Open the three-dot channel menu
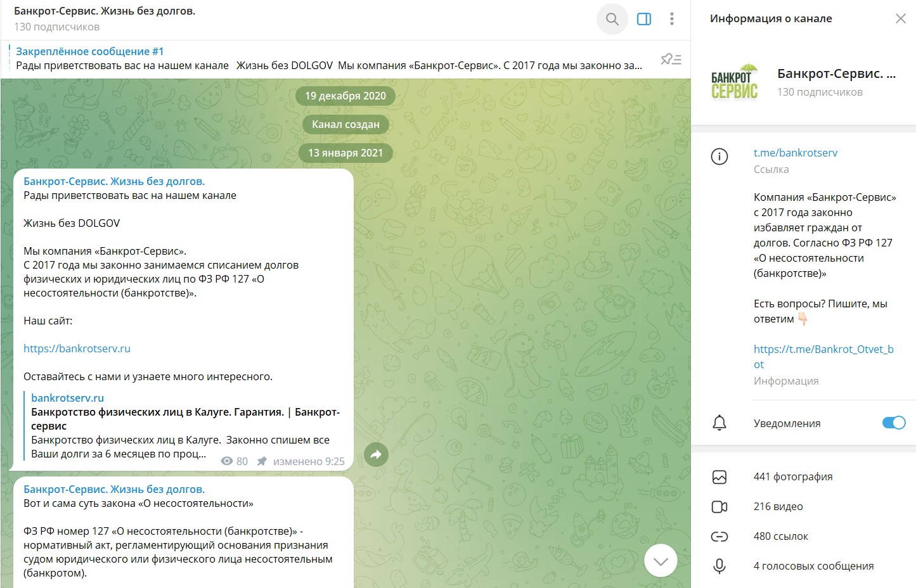The height and width of the screenshot is (588, 916). coord(672,19)
